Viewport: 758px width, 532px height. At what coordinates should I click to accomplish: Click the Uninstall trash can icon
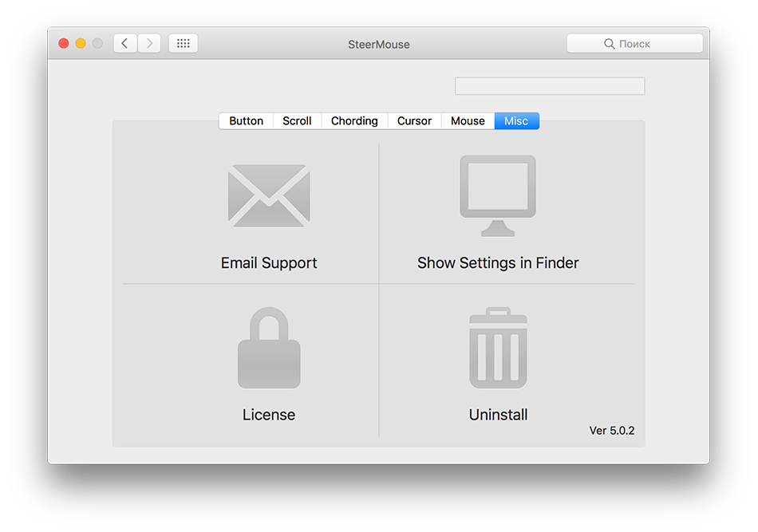(498, 348)
